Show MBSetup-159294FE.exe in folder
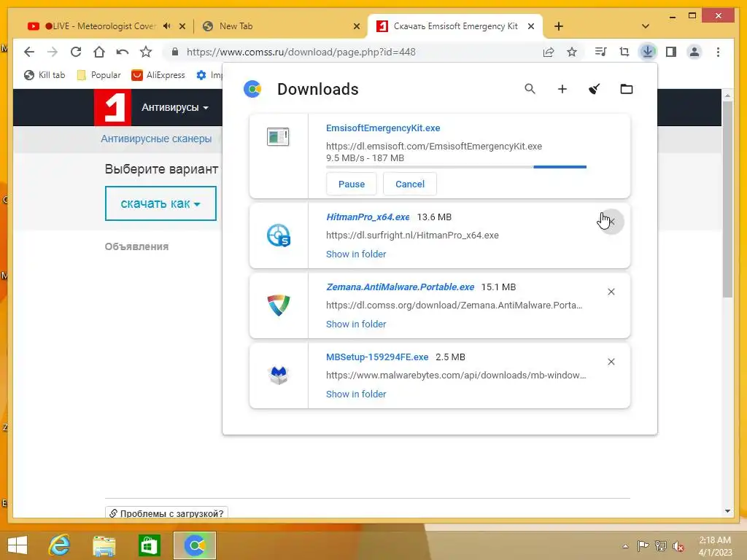Screen dimensions: 747x560 [x=356, y=394]
